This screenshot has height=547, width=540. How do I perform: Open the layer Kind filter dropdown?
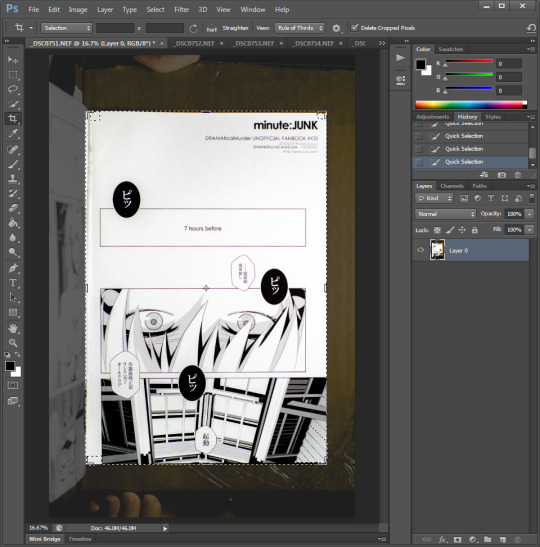434,198
